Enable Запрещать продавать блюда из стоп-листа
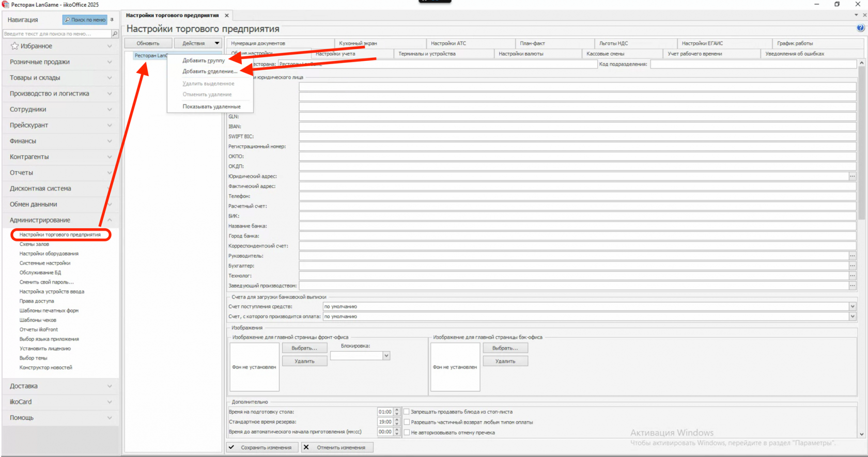 [x=407, y=412]
